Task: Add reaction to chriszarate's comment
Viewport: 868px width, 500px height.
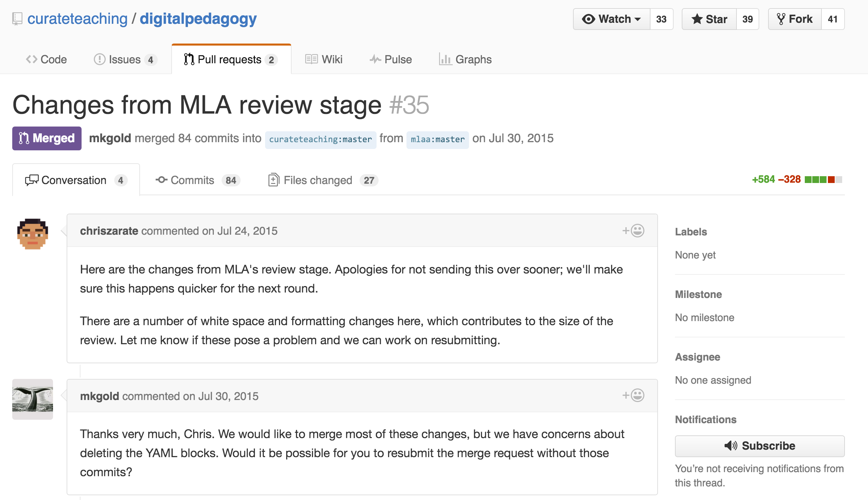Action: (633, 230)
